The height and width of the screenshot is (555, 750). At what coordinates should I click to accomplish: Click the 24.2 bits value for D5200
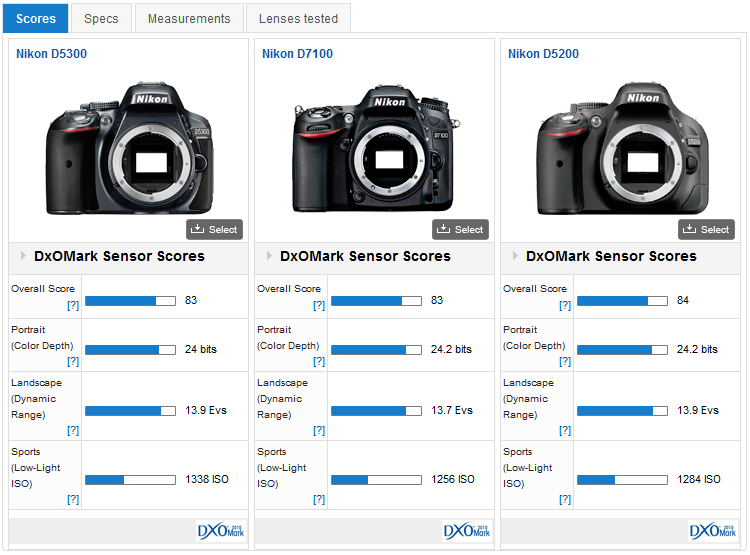pyautogui.click(x=697, y=349)
